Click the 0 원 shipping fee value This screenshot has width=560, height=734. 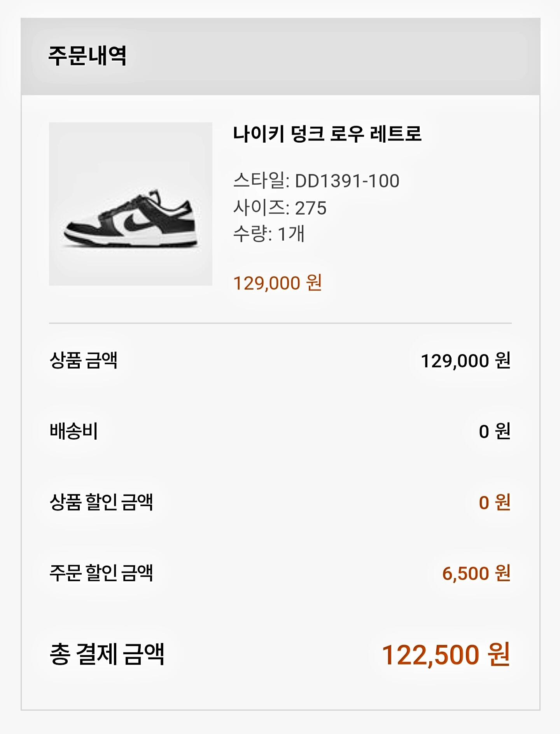494,431
